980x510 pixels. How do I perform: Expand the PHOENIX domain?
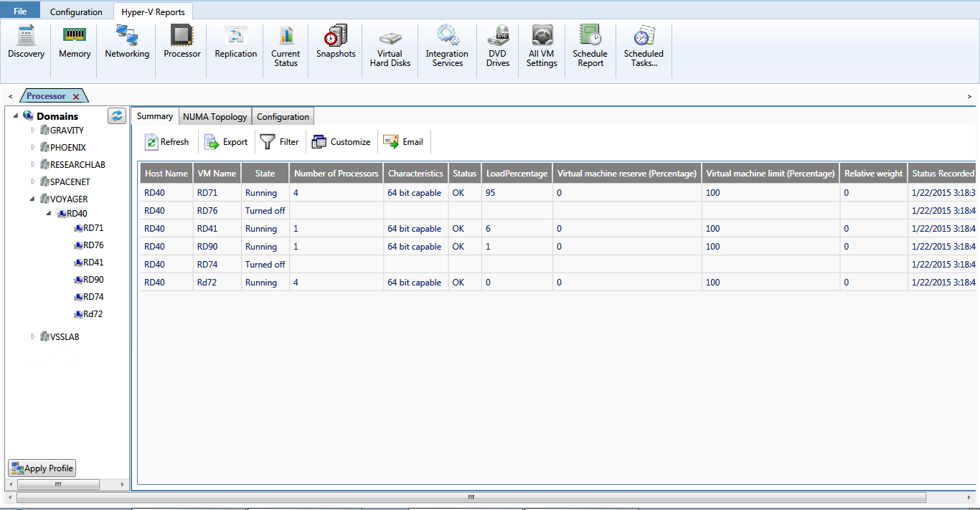[x=33, y=147]
